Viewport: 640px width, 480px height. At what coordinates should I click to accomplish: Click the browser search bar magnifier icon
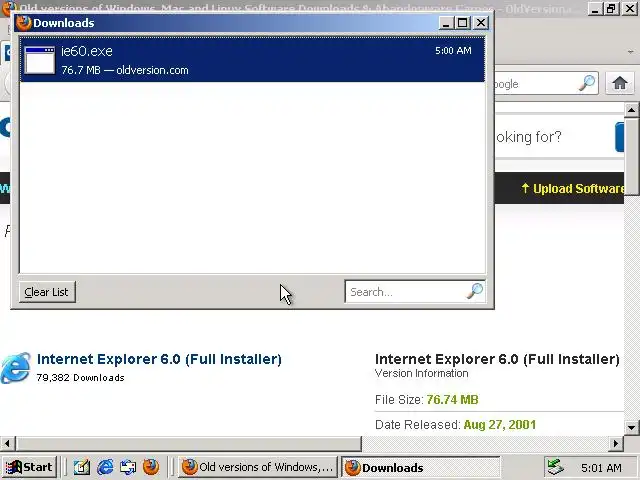pyautogui.click(x=587, y=83)
